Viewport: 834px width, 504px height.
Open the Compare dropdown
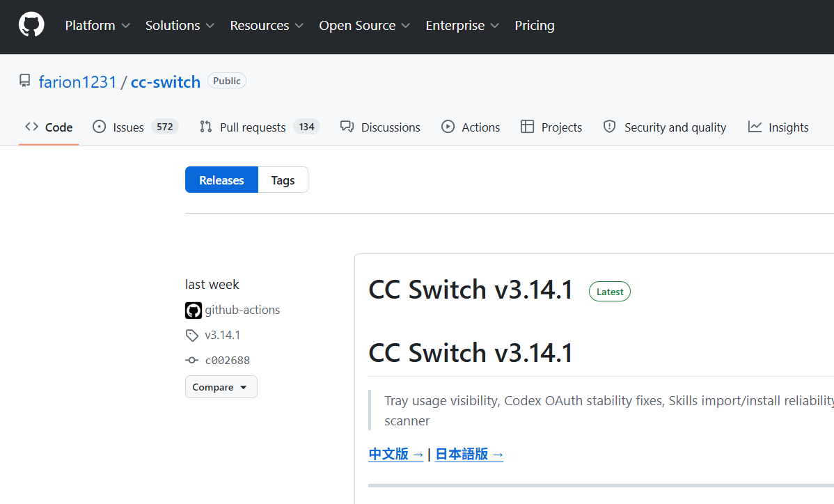[221, 387]
